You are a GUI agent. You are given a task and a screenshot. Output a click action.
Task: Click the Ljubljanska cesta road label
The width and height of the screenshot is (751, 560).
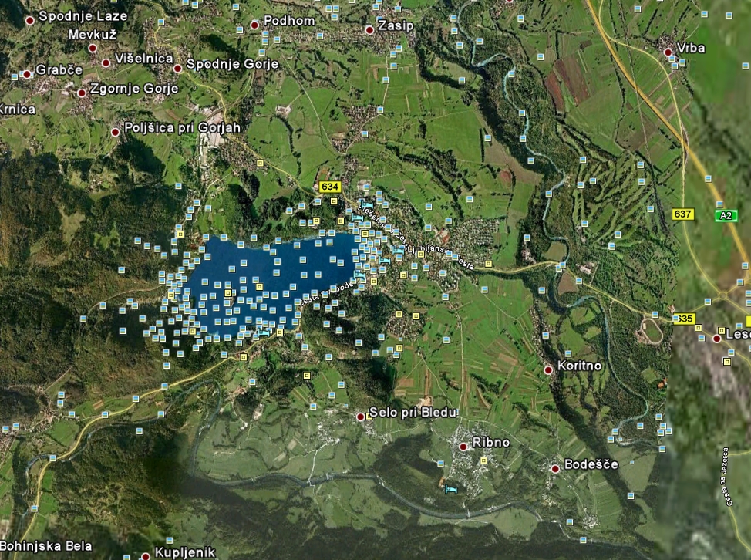click(440, 258)
